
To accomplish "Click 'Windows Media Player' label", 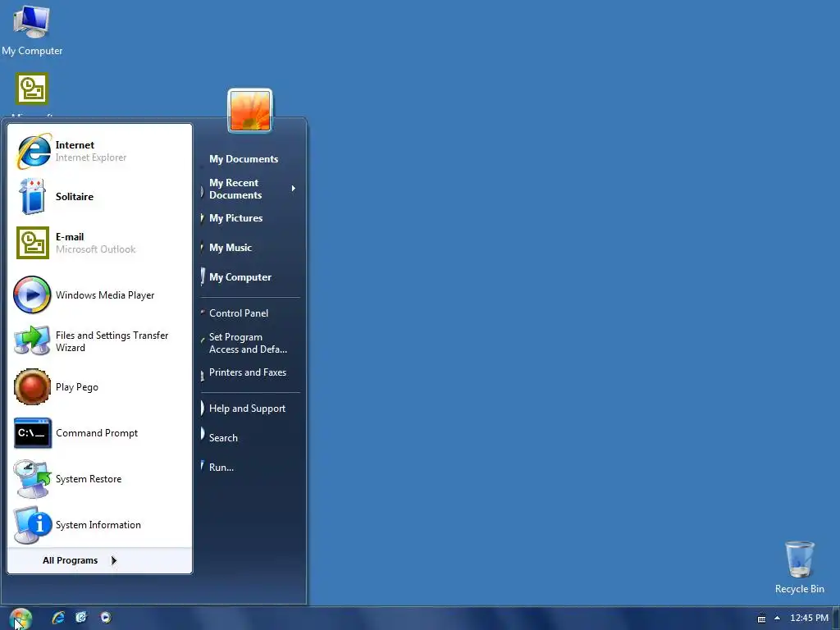I will pos(105,295).
